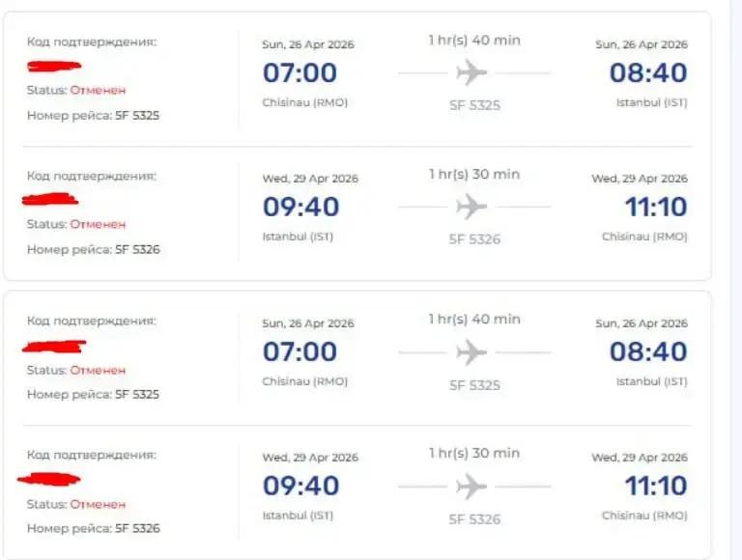742x560 pixels.
Task: Select the red-scribbled confirmation code in the bottom flight row
Action: click(x=51, y=479)
